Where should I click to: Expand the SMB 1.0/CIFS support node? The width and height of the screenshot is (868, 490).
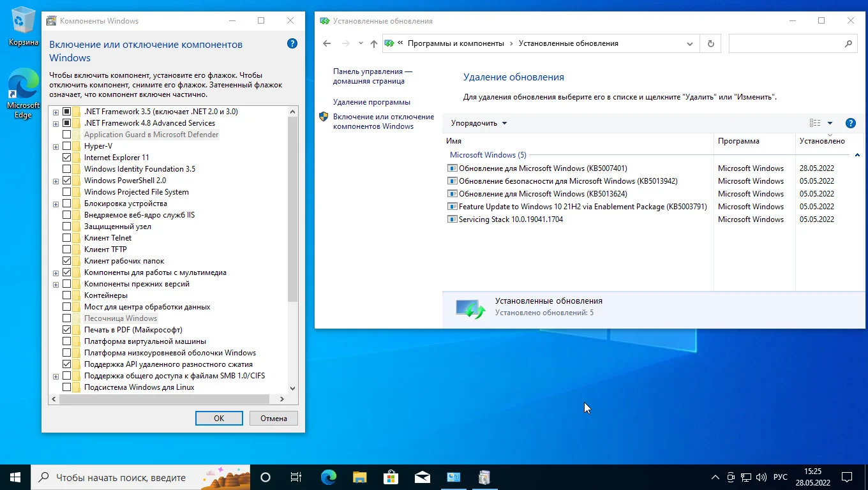[x=56, y=376]
